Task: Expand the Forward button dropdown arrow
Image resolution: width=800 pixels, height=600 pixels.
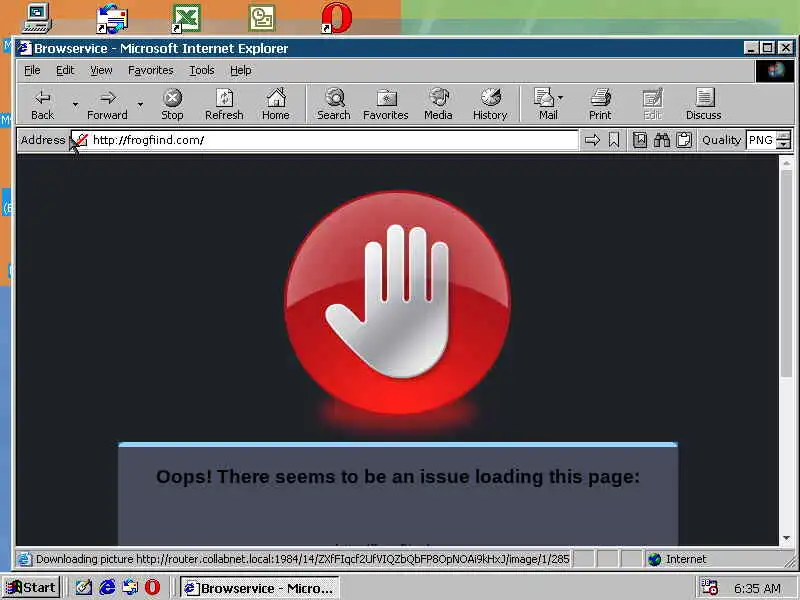Action: click(x=140, y=105)
